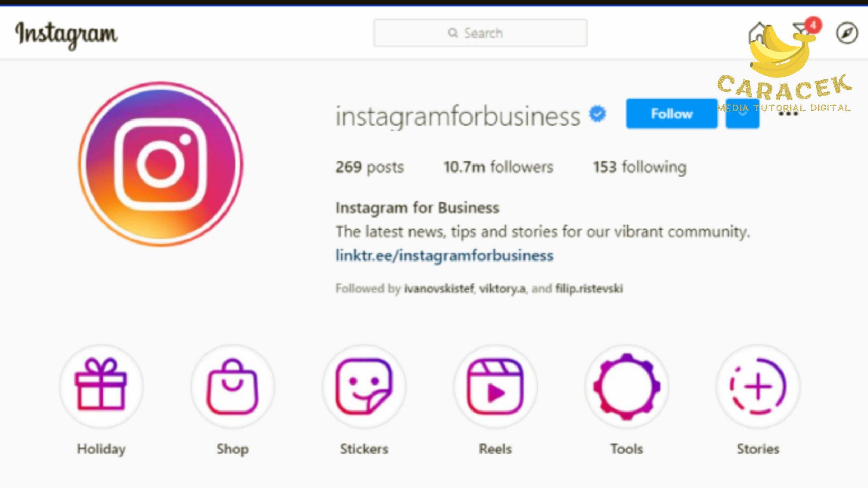The height and width of the screenshot is (488, 868).
Task: Open the linktr.ee/instagramforbusiness profile link
Action: click(x=443, y=255)
